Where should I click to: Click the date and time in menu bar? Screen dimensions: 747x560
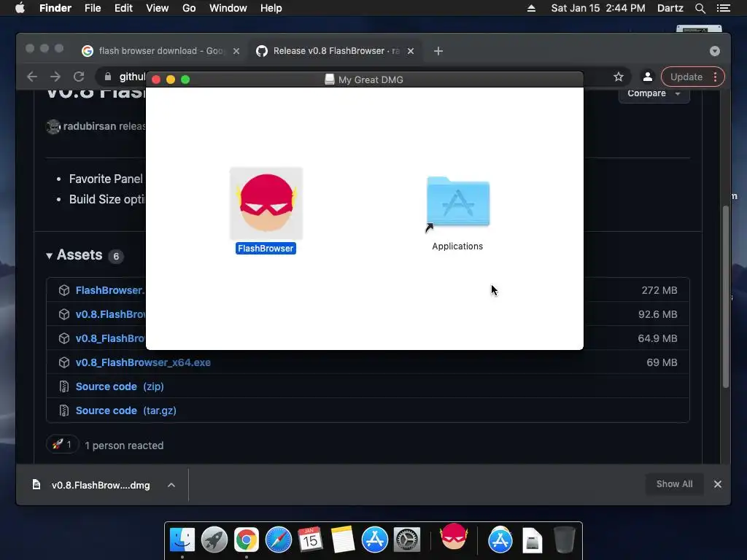click(x=598, y=8)
